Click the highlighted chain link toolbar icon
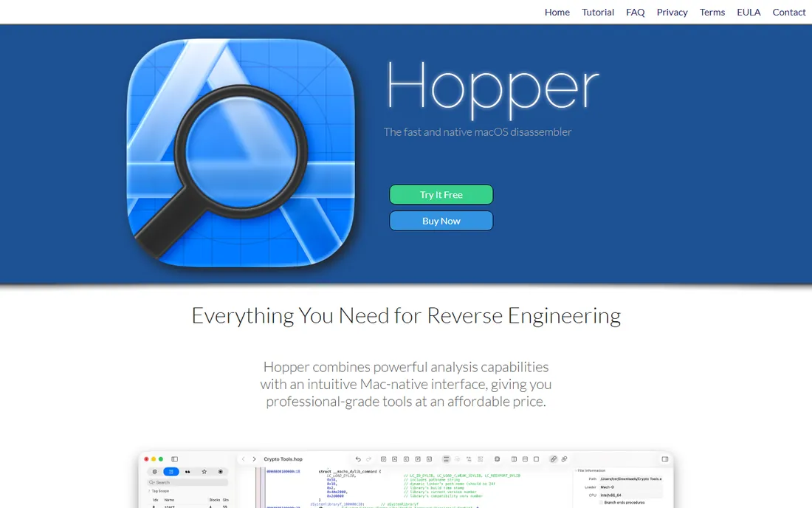The image size is (812, 508). coord(553,459)
